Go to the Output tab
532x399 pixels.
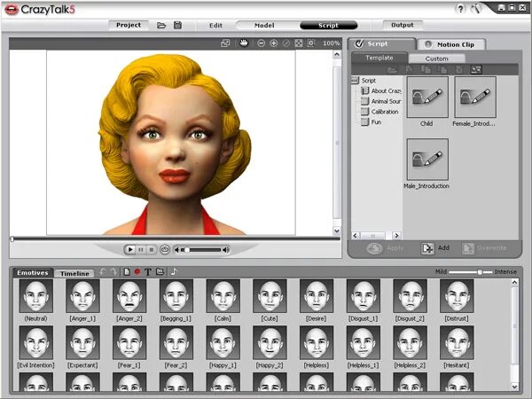pos(403,25)
